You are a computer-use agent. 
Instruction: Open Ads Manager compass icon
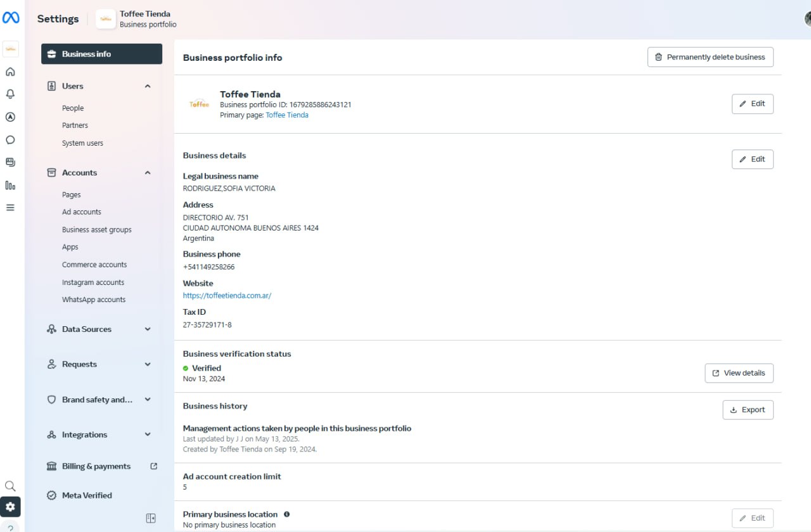click(10, 117)
